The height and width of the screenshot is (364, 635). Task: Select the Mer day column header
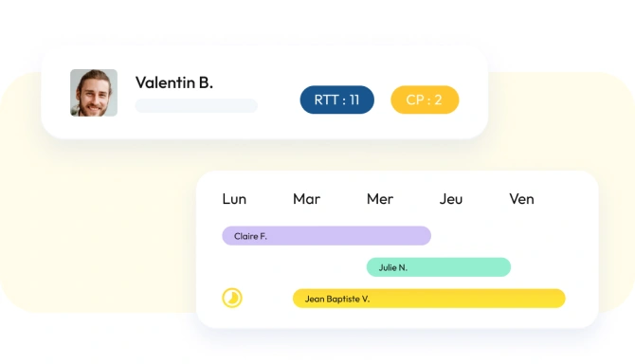(x=380, y=199)
